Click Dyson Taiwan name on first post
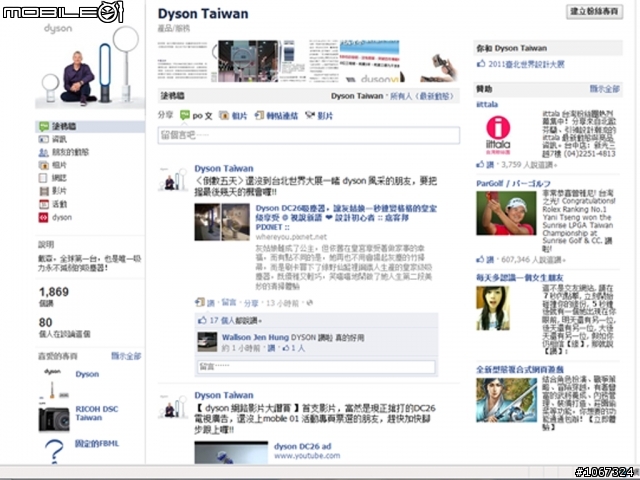Image resolution: width=640 pixels, height=480 pixels. pos(224,168)
